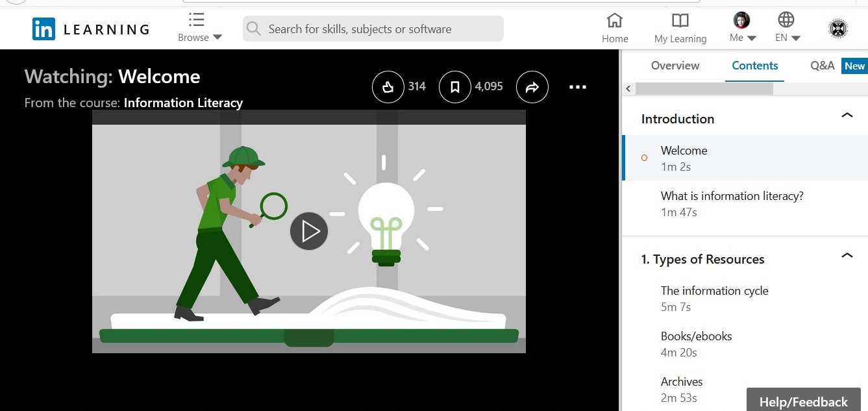Click the Help/Feedback button

pyautogui.click(x=803, y=401)
